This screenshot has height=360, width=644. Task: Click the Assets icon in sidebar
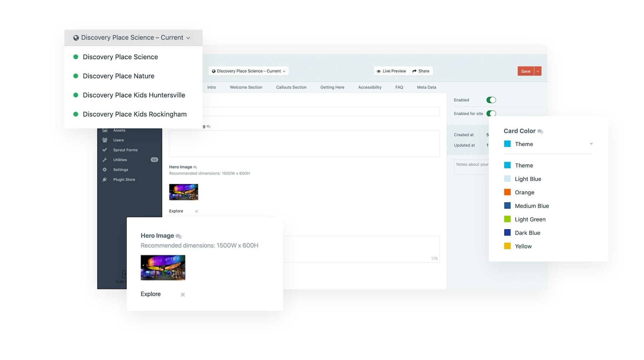pos(105,130)
